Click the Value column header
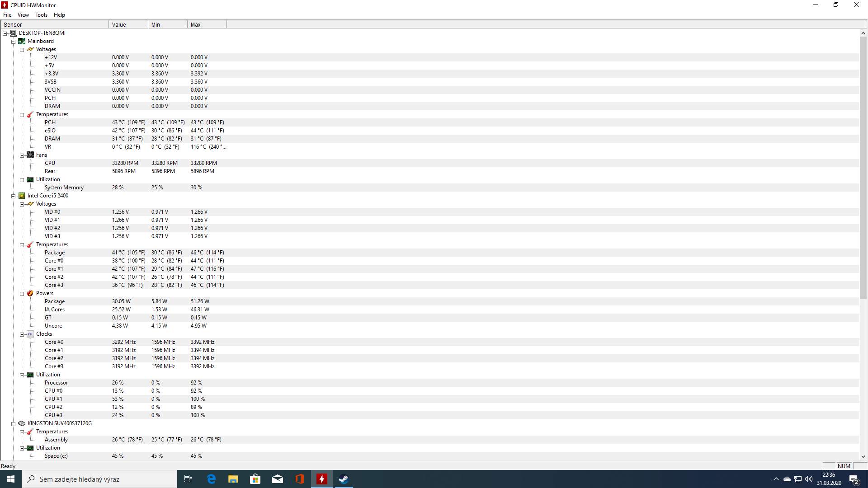This screenshot has width=868, height=488. click(128, 24)
